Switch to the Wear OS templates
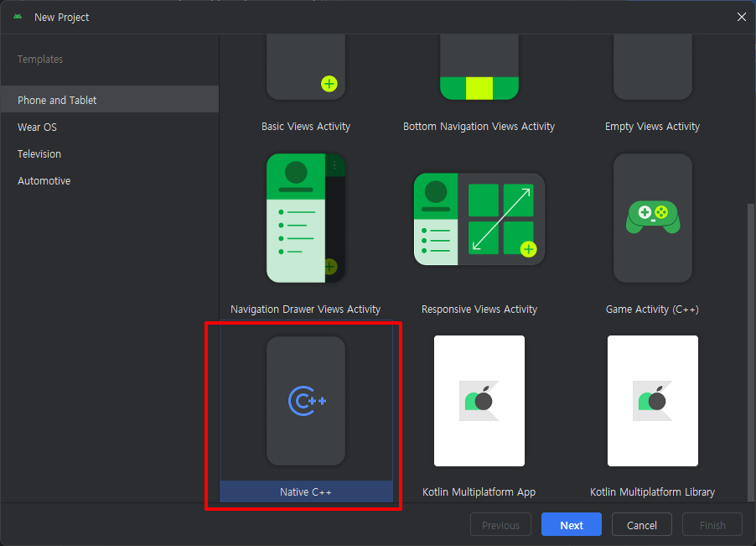The width and height of the screenshot is (756, 546). click(x=110, y=127)
